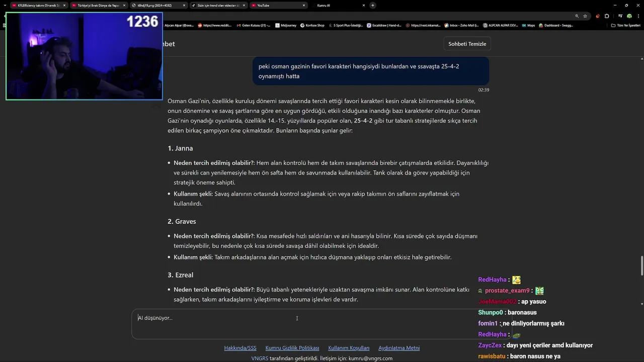Switch to the YouTube tab

tap(278, 5)
